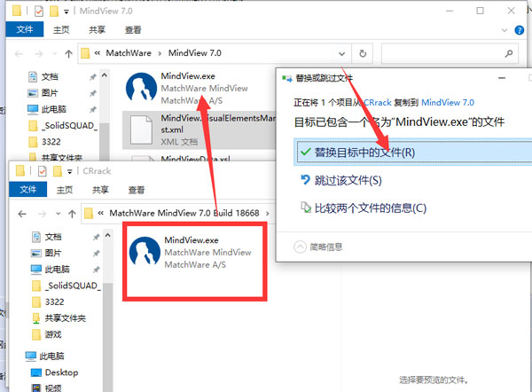Go forward in CRrack window

coord(42,214)
